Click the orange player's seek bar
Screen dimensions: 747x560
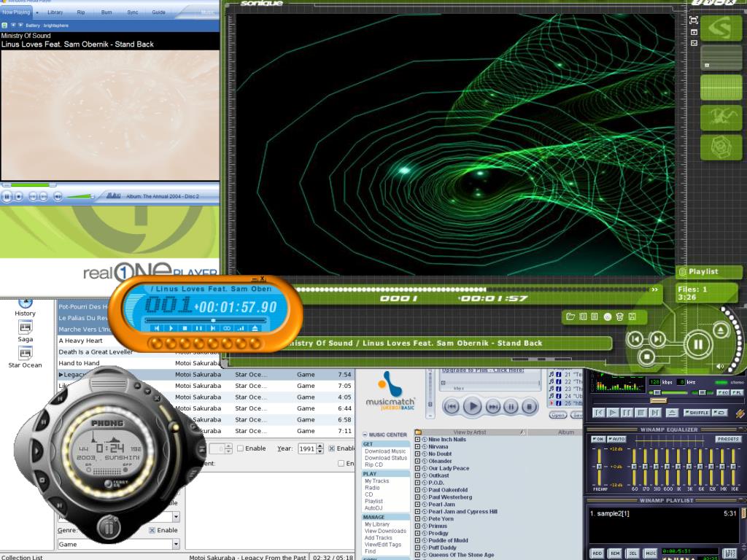click(x=206, y=321)
